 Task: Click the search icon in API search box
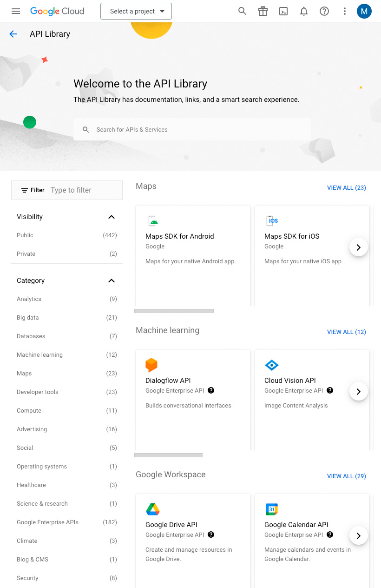pos(86,130)
